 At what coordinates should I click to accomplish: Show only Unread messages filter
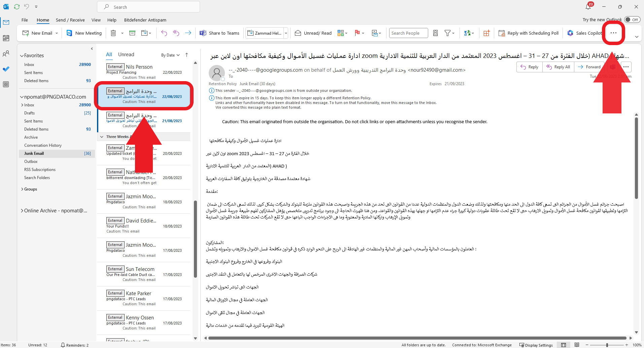[x=126, y=55]
